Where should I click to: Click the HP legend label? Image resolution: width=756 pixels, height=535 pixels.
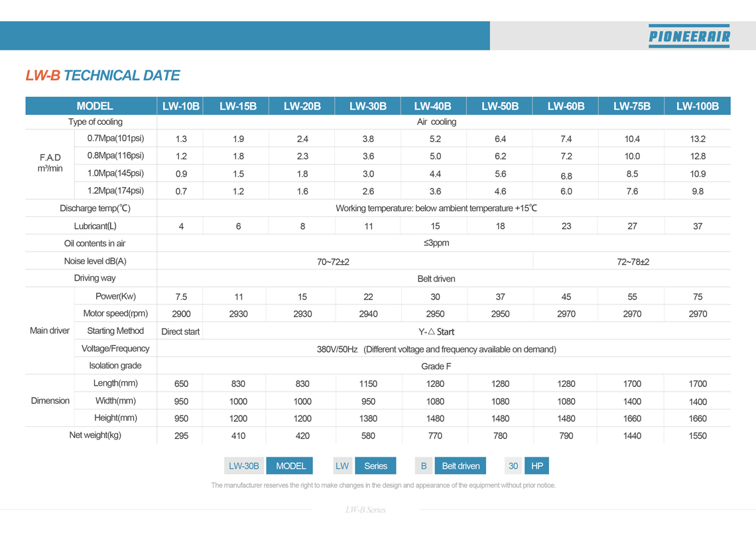[x=536, y=466]
